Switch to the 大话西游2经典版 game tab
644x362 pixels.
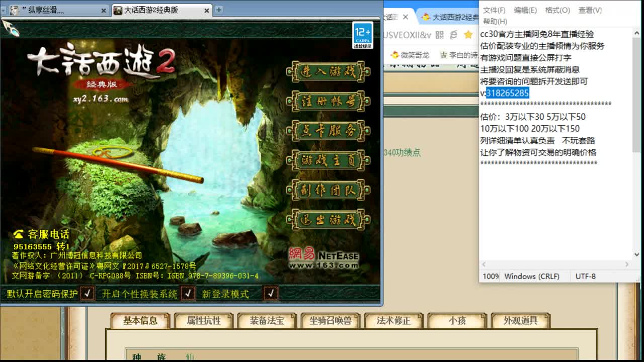pyautogui.click(x=162, y=10)
